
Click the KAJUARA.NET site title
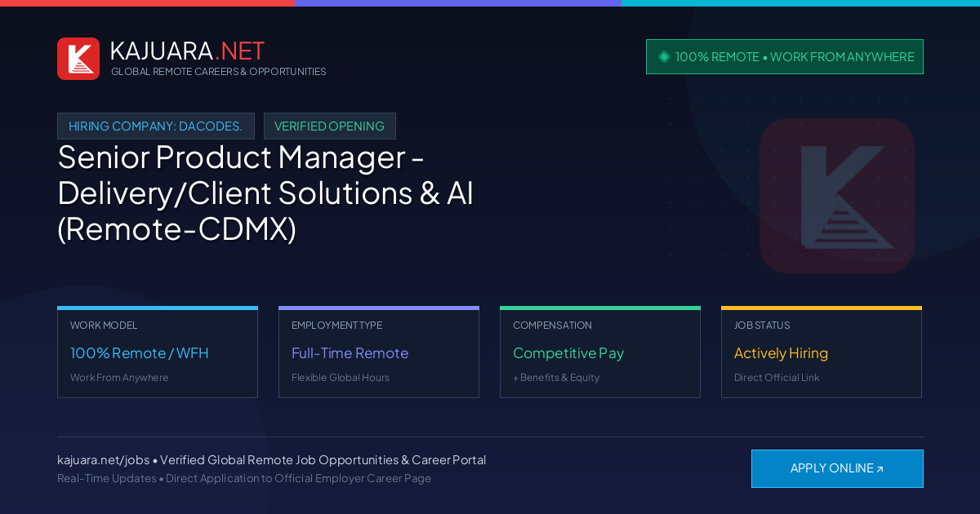[187, 51]
